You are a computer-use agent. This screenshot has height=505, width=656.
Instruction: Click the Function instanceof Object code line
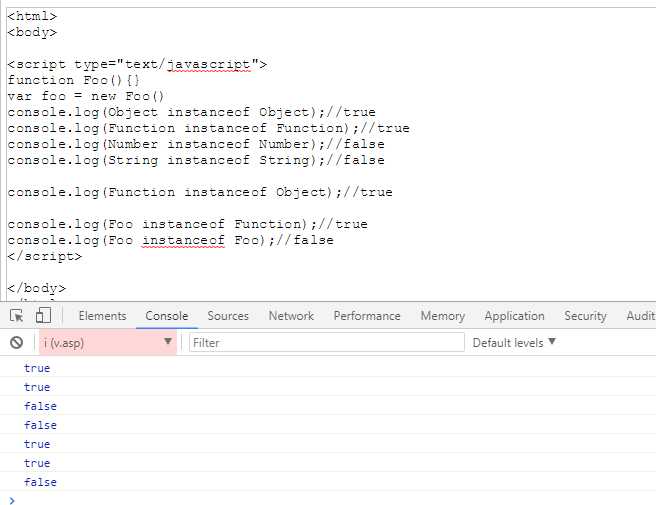pos(200,192)
